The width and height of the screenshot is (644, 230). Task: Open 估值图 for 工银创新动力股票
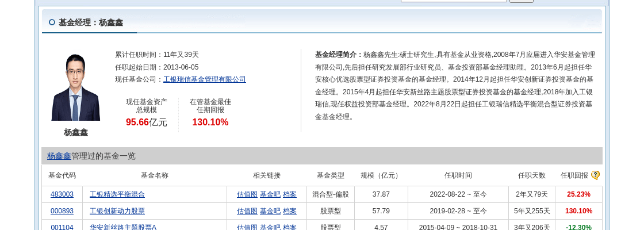pos(247,211)
